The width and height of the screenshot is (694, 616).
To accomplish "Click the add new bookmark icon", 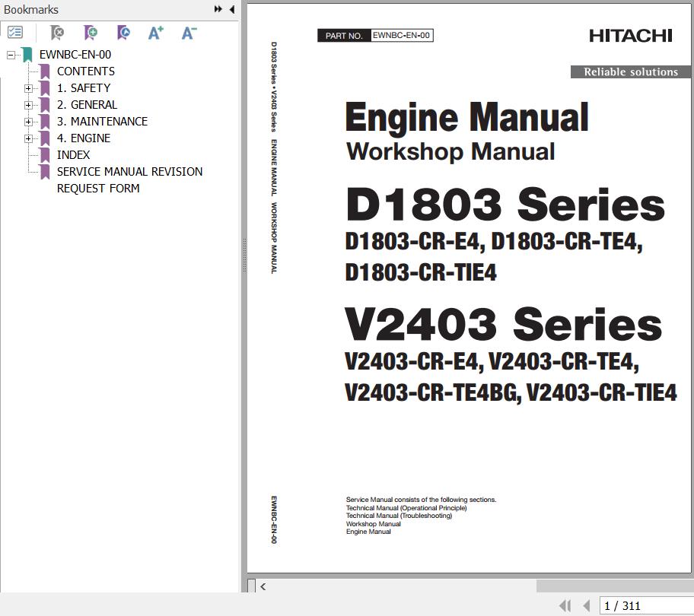I will (x=91, y=32).
